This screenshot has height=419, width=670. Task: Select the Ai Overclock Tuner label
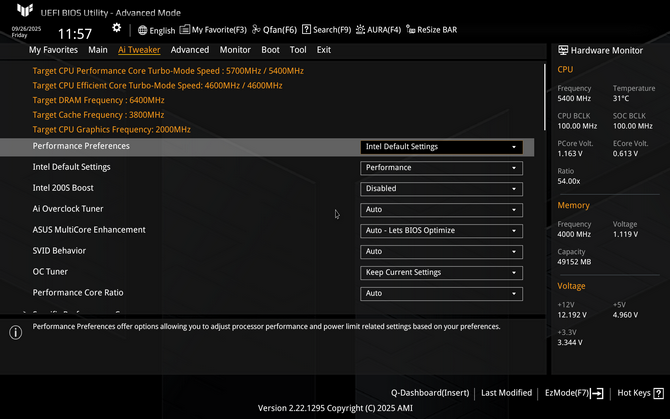(68, 209)
